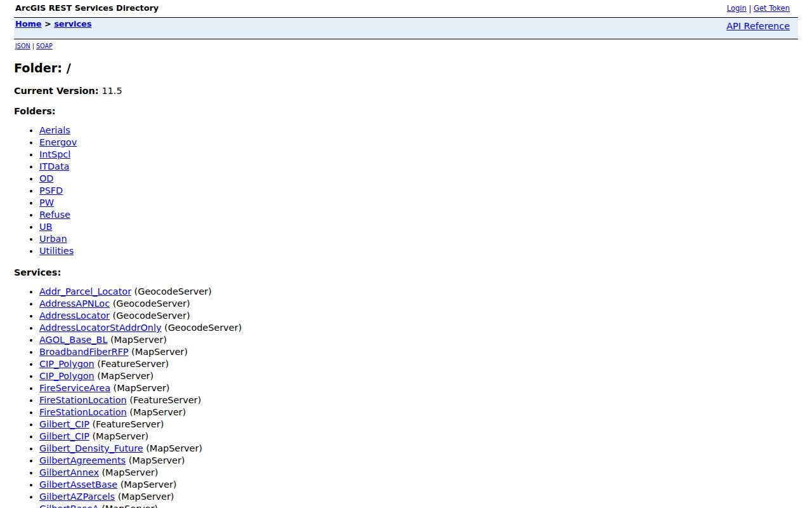This screenshot has width=812, height=508.
Task: Open Gilbert_CIP on the MapServer row
Action: pos(64,436)
